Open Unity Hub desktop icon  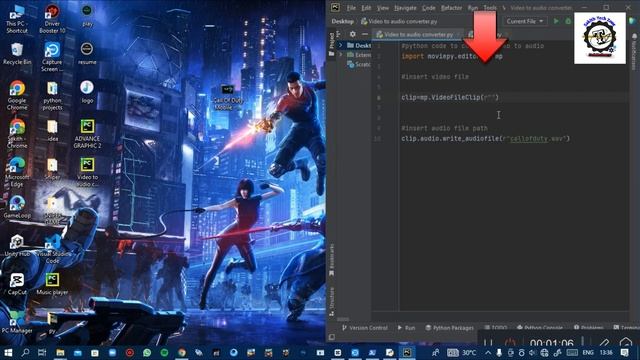click(17, 245)
